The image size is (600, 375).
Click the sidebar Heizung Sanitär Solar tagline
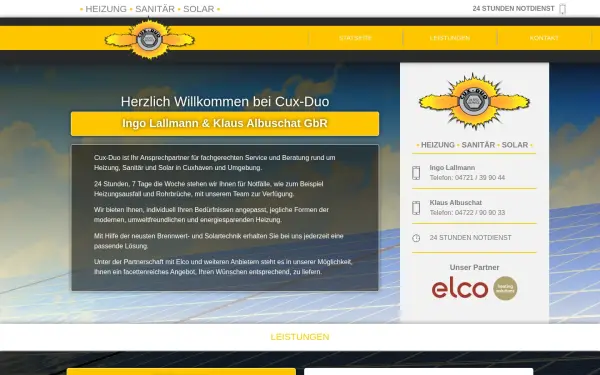(474, 145)
